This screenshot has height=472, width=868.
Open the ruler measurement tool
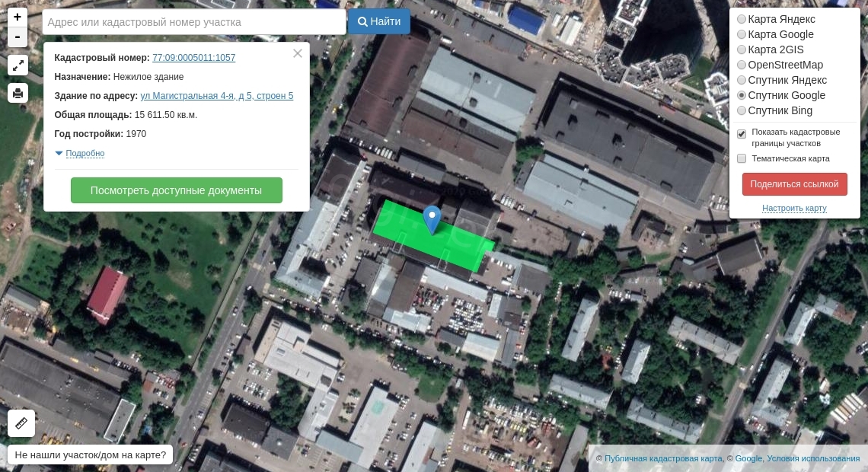[x=21, y=423]
